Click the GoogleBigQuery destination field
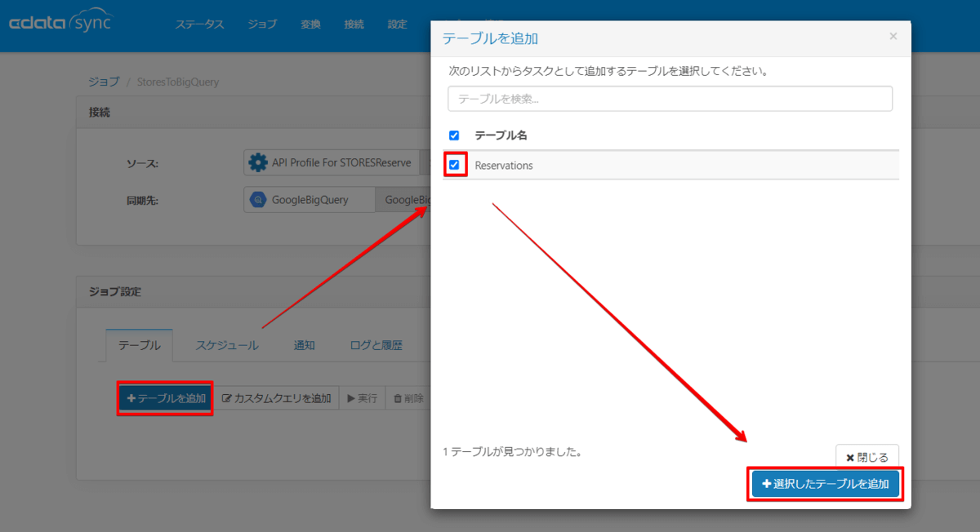Screen dimensions: 980x532 [x=309, y=200]
